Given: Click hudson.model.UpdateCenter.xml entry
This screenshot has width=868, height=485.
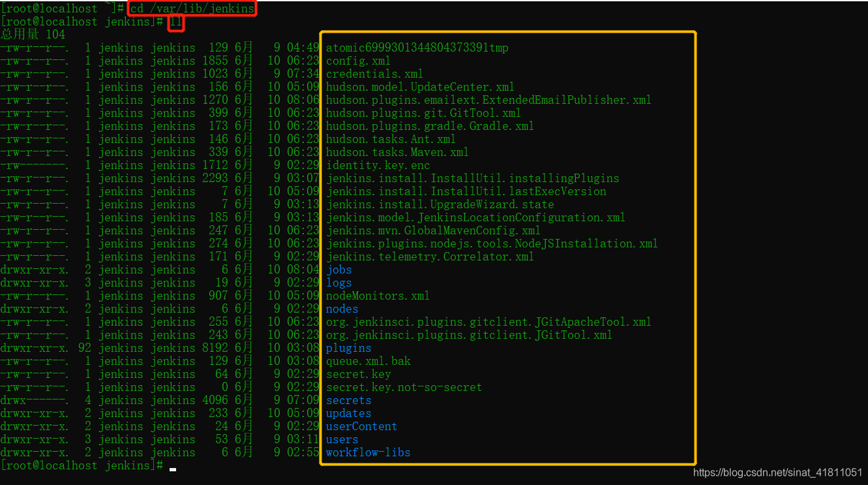Looking at the screenshot, I should (x=420, y=87).
